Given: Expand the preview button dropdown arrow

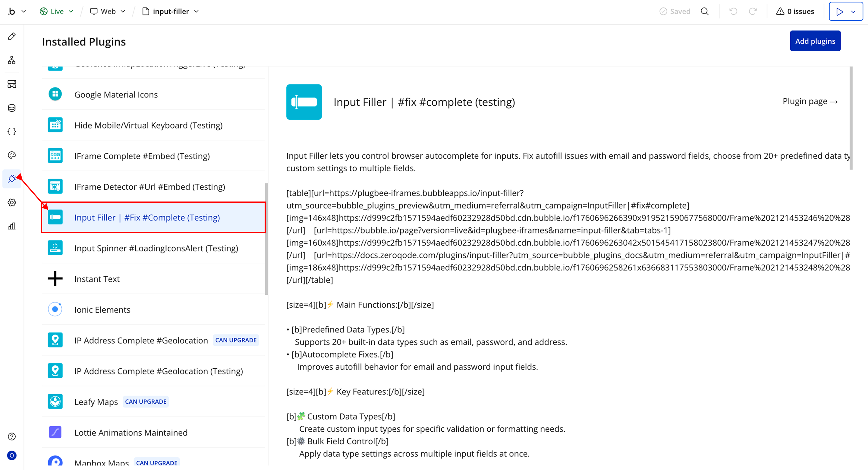Looking at the screenshot, I should (x=854, y=12).
